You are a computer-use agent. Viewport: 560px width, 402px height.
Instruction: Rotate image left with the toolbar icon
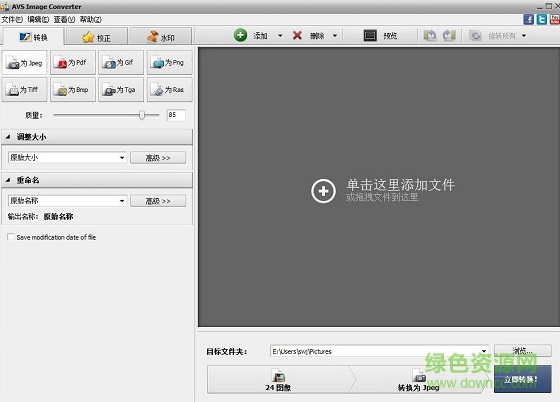pos(430,35)
